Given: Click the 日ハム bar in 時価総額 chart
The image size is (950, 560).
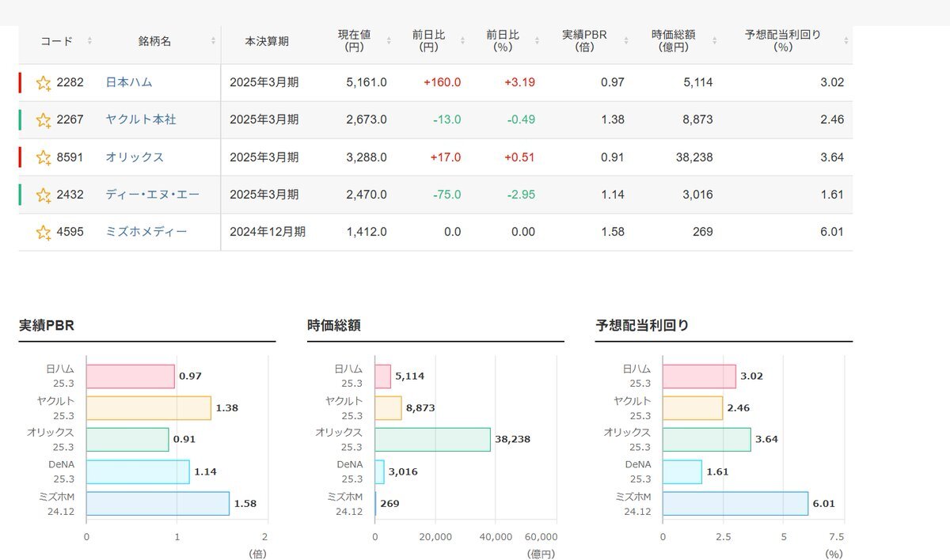Looking at the screenshot, I should pos(382,376).
